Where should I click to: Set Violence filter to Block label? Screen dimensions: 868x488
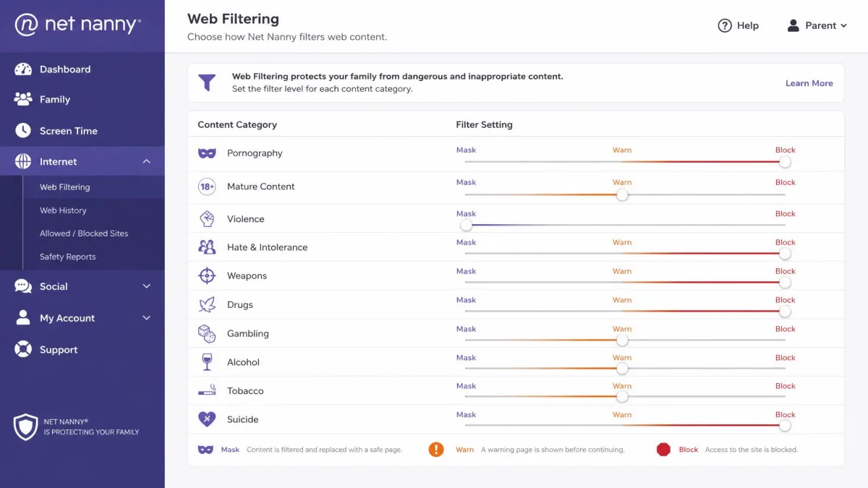(x=785, y=214)
